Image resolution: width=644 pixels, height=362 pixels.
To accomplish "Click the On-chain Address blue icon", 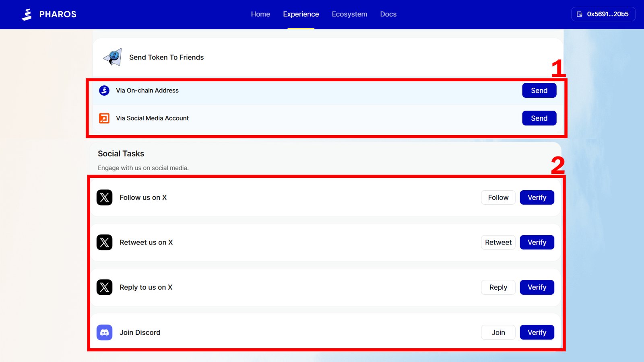I will pos(104,90).
